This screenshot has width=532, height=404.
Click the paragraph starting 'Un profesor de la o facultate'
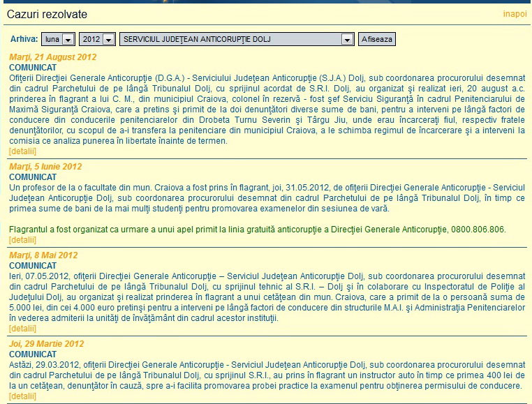point(267,198)
